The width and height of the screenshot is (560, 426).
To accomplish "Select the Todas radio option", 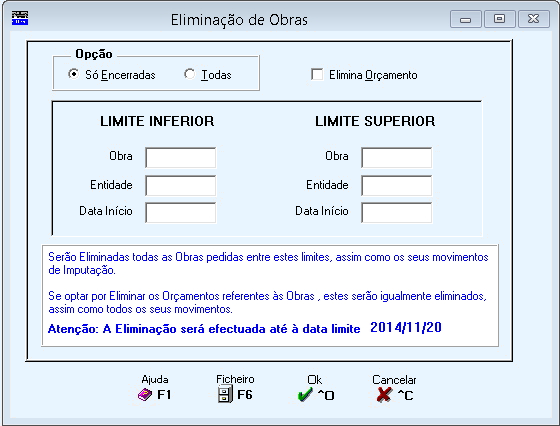I will point(189,74).
